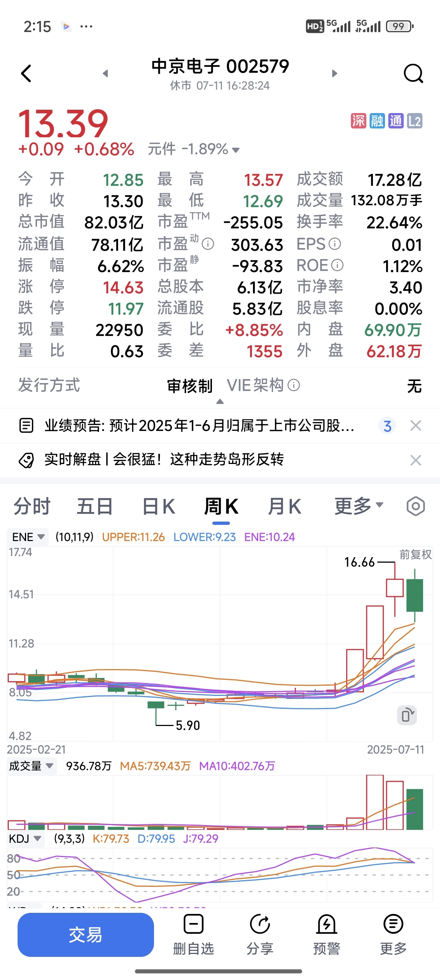Open info icon next to EPS
Viewport: 440px width, 980px height.
tap(335, 244)
